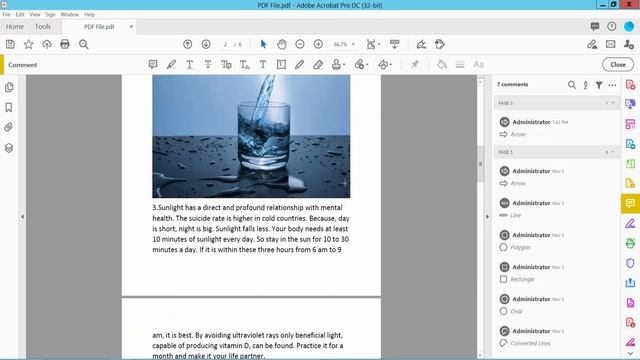Image resolution: width=640 pixels, height=360 pixels.
Task: Select the Connected Lines comment
Action: [556, 337]
